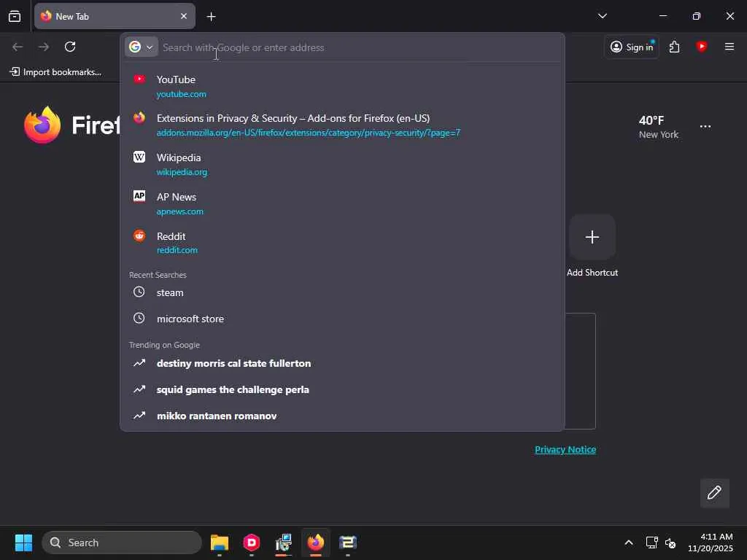Select the YouTube suggestion youtube.com

(x=343, y=86)
